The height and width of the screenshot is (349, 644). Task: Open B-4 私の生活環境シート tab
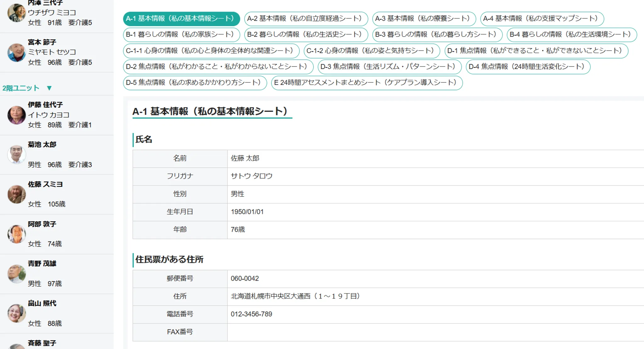(572, 35)
